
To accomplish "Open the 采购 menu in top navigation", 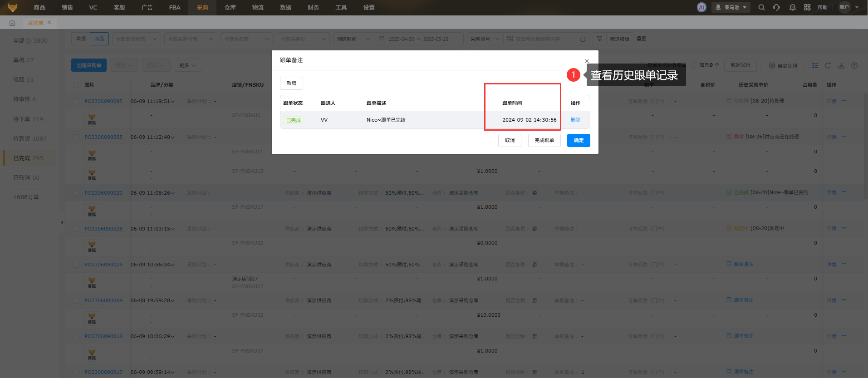I will click(202, 8).
